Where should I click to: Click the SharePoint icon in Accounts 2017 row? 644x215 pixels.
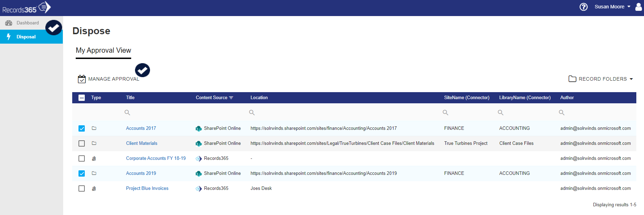199,128
